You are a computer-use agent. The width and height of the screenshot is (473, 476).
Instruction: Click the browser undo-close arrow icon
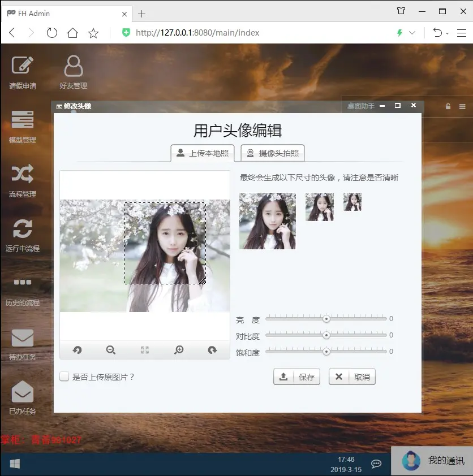[x=437, y=32]
